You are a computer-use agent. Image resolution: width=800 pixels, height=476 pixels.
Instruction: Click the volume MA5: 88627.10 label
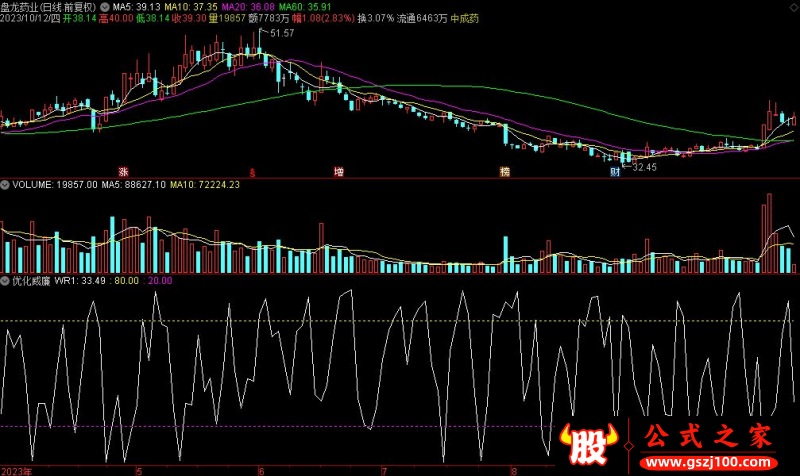tap(134, 185)
